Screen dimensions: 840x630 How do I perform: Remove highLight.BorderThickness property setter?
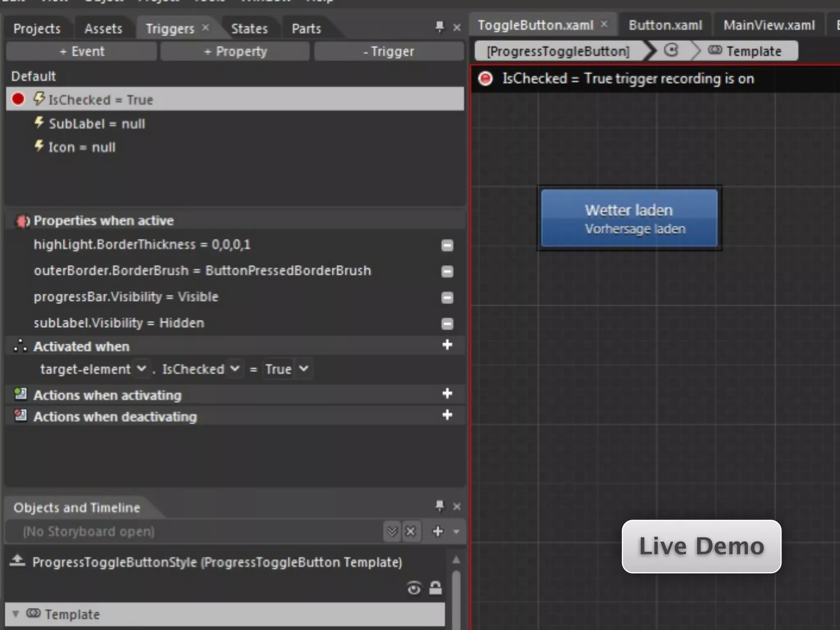pyautogui.click(x=447, y=245)
